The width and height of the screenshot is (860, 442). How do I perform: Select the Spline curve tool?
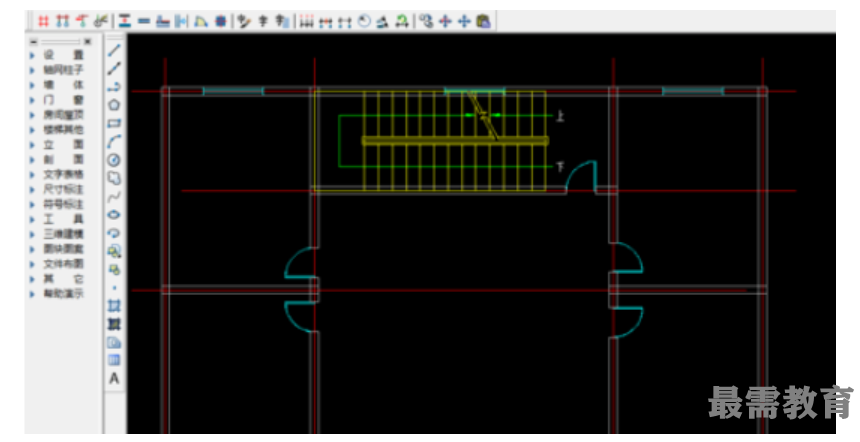pyautogui.click(x=114, y=196)
